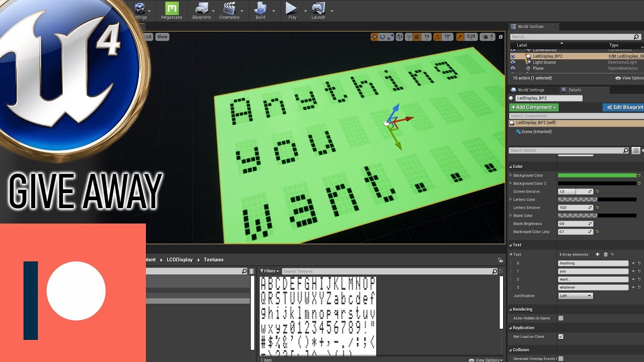Screen dimensions: 644x362
Task: Click the Build lighting icon
Action: click(x=260, y=11)
